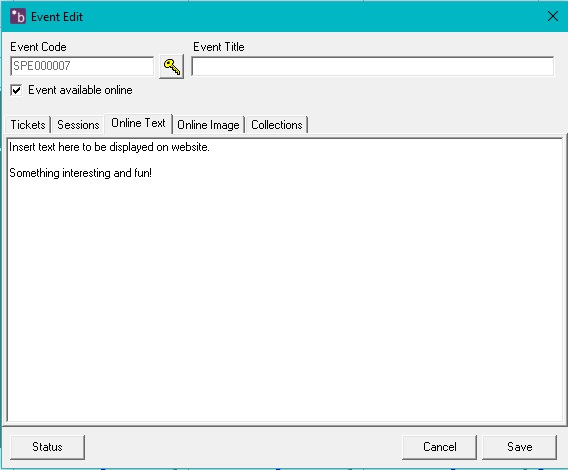Click the Status button

point(47,447)
